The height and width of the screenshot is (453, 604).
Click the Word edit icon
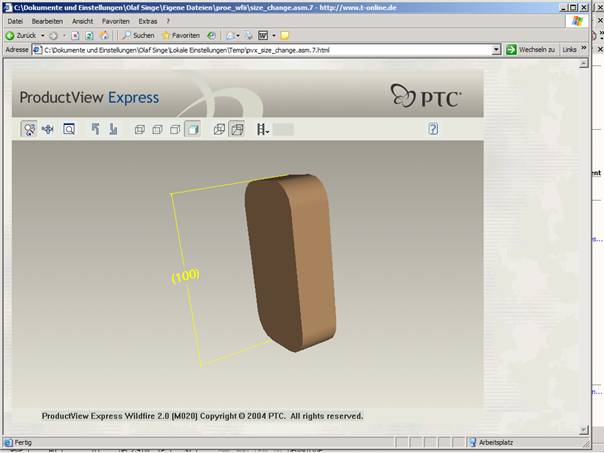point(263,36)
